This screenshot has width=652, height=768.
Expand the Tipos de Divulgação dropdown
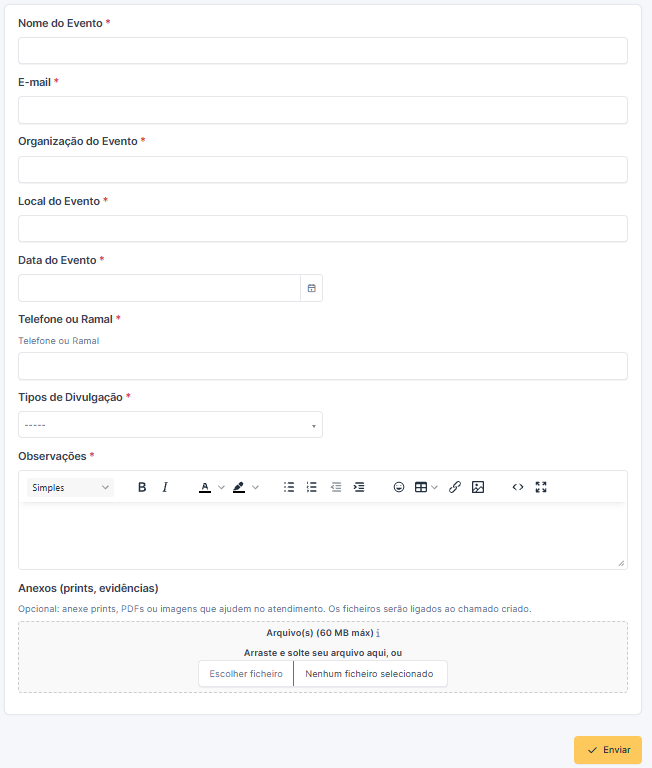pos(170,425)
